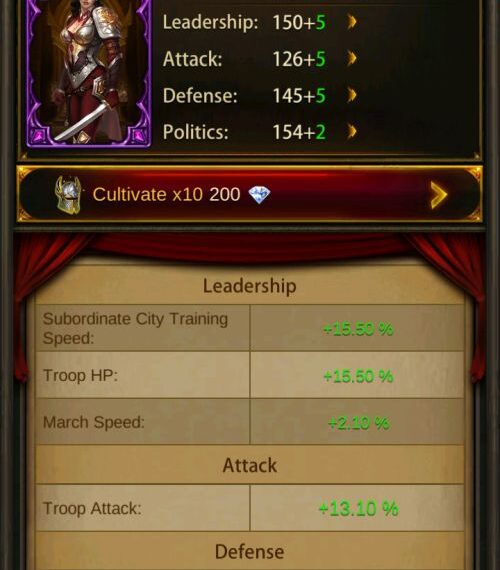The width and height of the screenshot is (500, 570).
Task: Click the Leadership 150+5 value
Action: click(299, 23)
